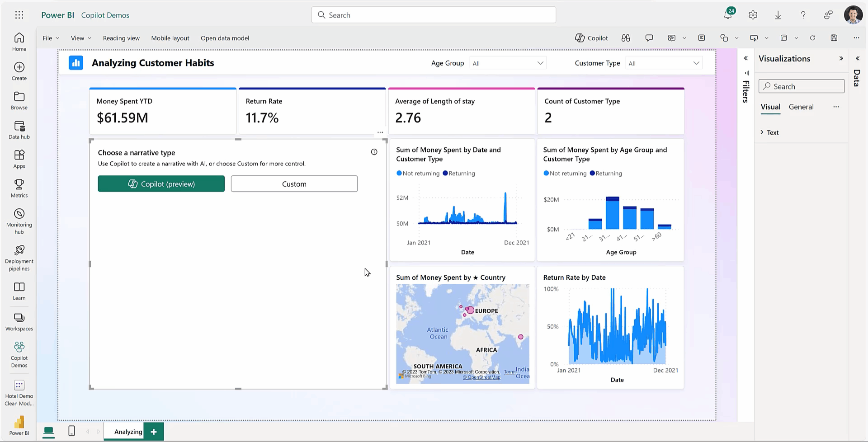
Task: Click the Custom narrative button
Action: [294, 184]
